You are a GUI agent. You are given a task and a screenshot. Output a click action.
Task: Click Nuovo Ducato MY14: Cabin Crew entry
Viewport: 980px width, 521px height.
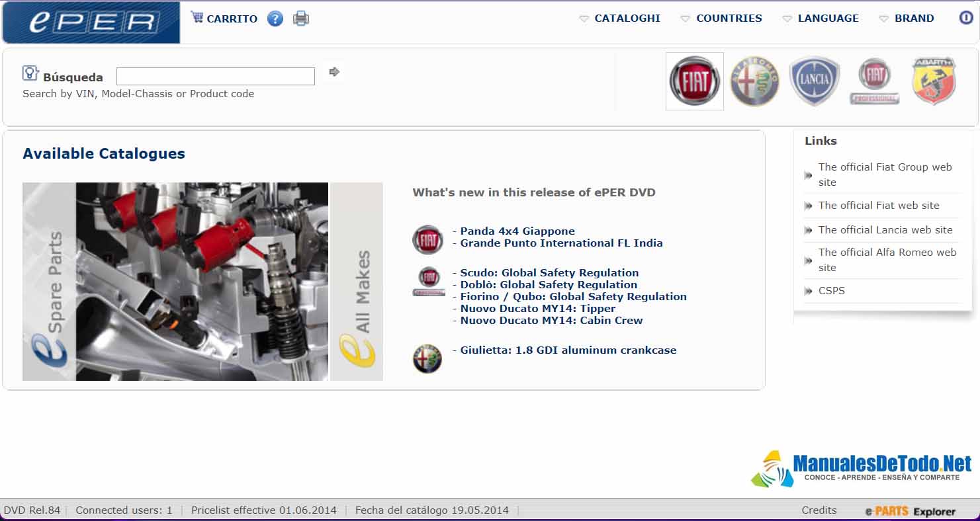pos(551,321)
